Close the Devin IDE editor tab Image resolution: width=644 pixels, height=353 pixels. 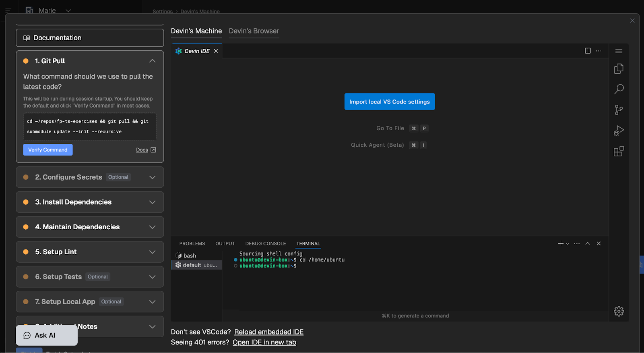pos(216,51)
